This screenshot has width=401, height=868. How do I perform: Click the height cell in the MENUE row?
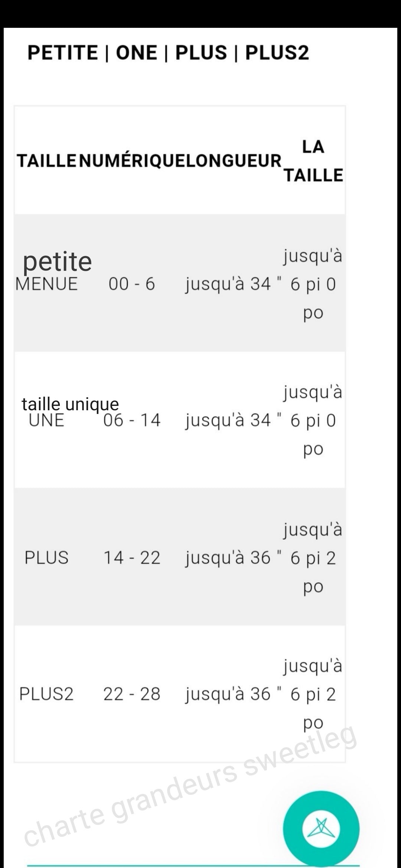click(313, 284)
